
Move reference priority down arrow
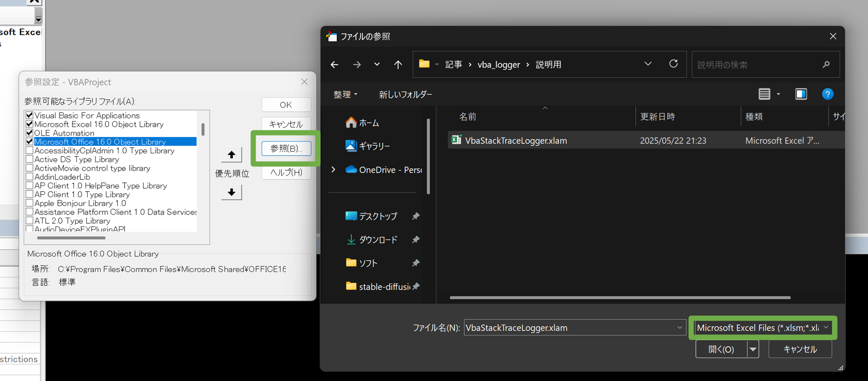(231, 192)
